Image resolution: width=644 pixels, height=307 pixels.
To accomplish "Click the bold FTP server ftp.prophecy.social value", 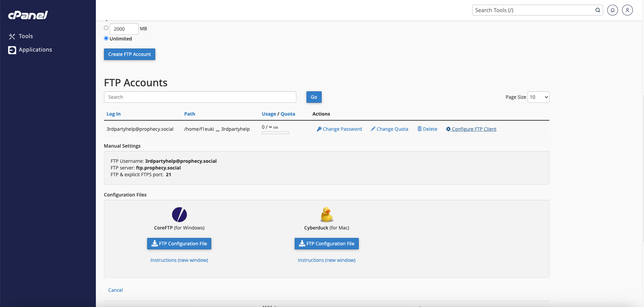I will pyautogui.click(x=158, y=168).
